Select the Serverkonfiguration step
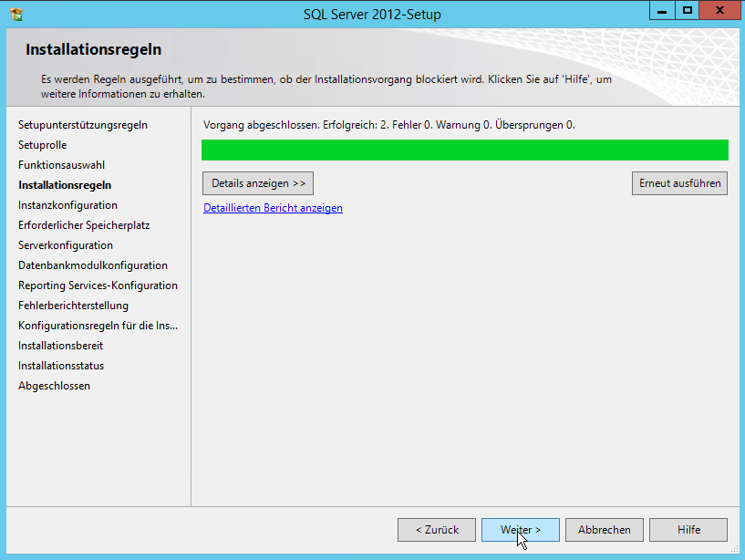Image resolution: width=745 pixels, height=560 pixels. (x=66, y=245)
